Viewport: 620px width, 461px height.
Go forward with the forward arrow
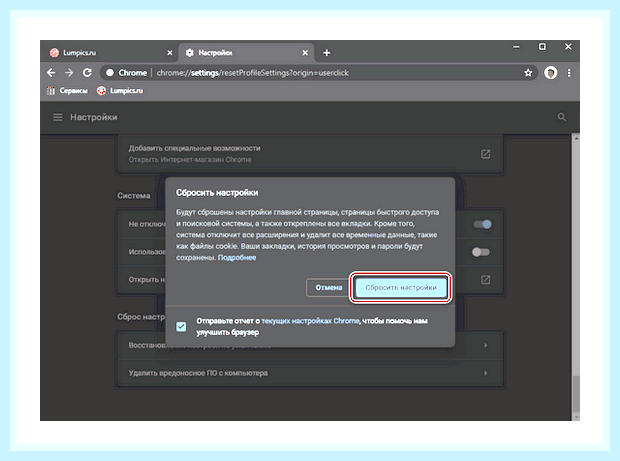click(69, 73)
